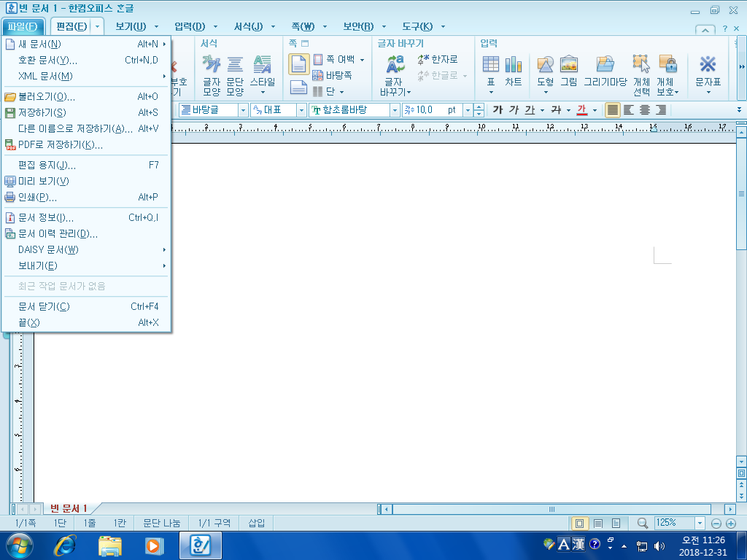Screen dimensions: 747x560
Task: Open the 글자 모양 character format tool
Action: click(x=212, y=75)
